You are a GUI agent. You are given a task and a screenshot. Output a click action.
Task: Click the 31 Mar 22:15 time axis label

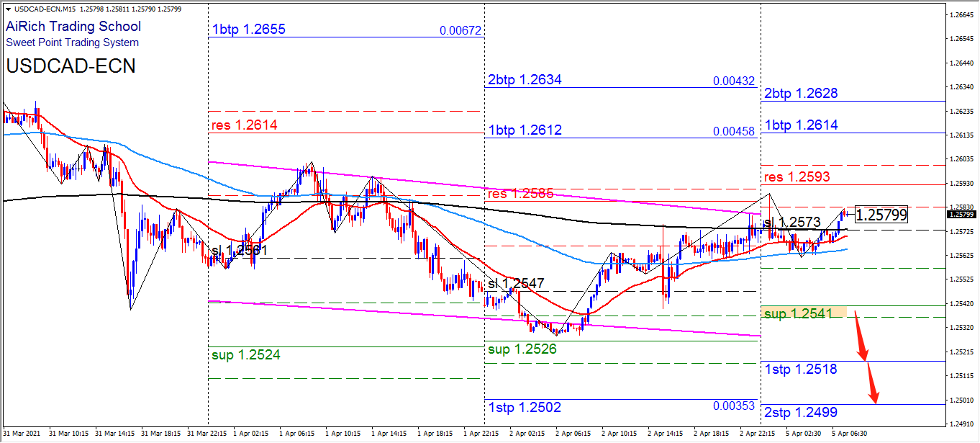tap(207, 434)
